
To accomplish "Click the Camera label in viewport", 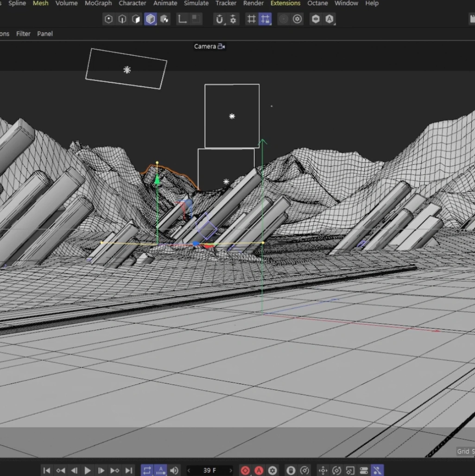I will point(205,46).
